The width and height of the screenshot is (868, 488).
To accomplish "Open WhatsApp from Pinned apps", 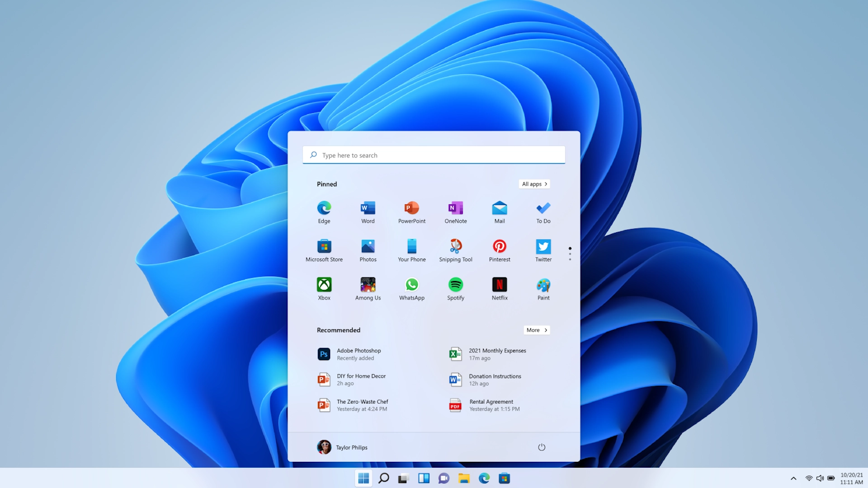I will tap(411, 289).
